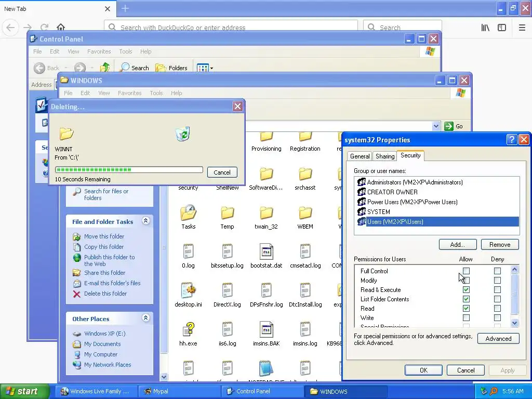Screen dimensions: 532x399
Task: Open iis6.log file
Action: [227, 335]
